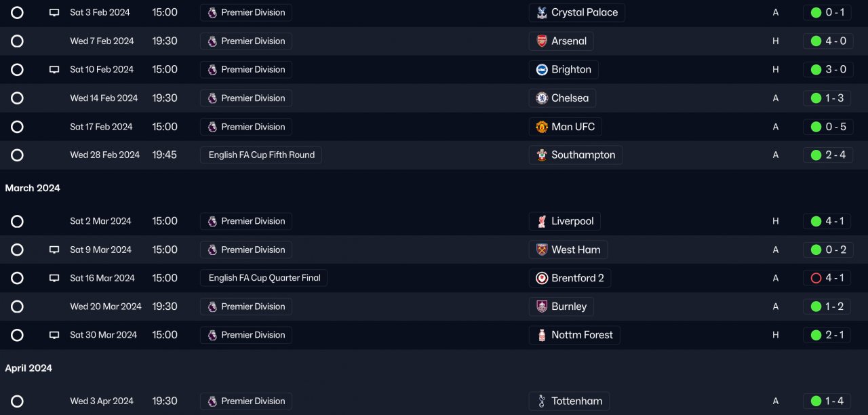Click the TV icon on Sat 10 Feb fixture
This screenshot has height=415, width=868.
tap(54, 70)
